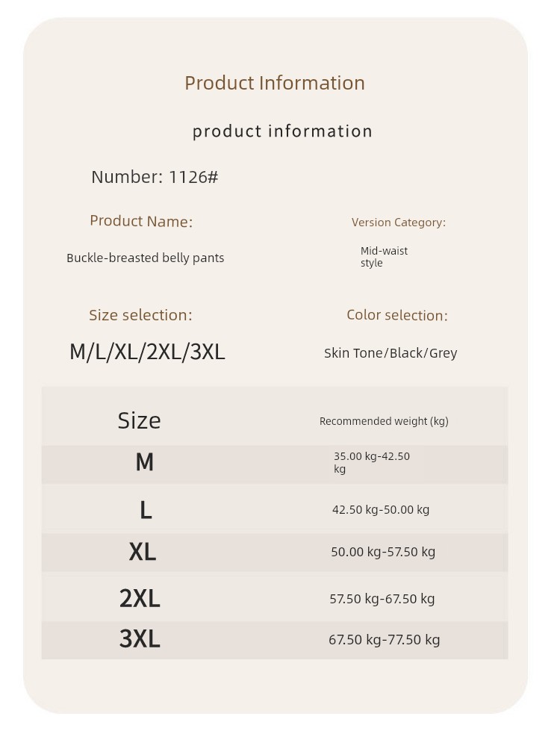The width and height of the screenshot is (560, 737).
Task: Select the L size row
Action: pos(275,509)
